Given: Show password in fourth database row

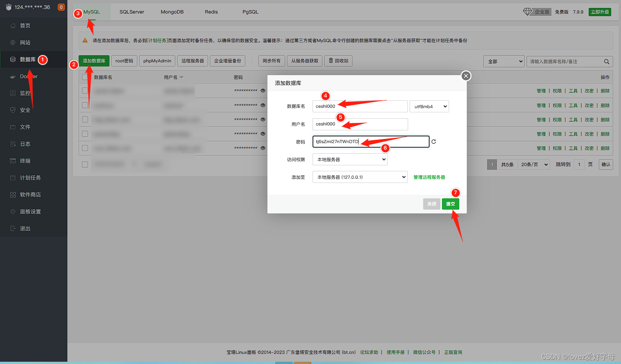Looking at the screenshot, I should click(x=263, y=134).
